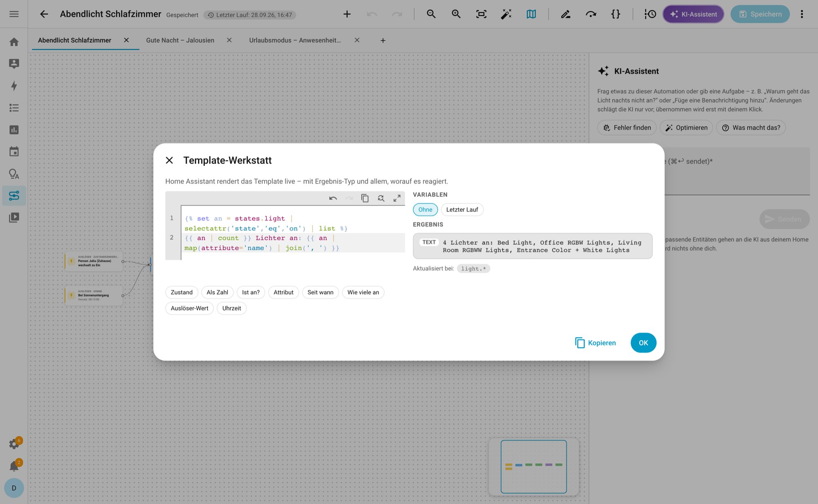The image size is (818, 504).
Task: Insert the Auslöser-Wert snippet
Action: pyautogui.click(x=189, y=308)
